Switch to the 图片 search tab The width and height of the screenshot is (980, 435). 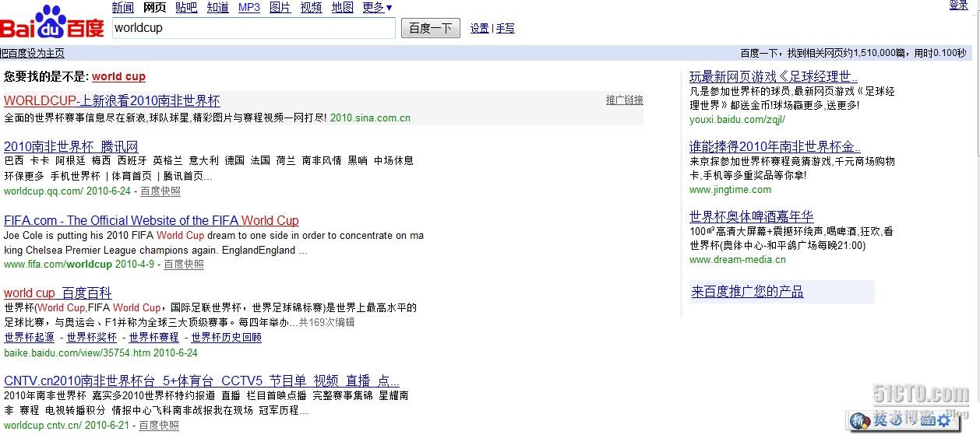tap(280, 7)
